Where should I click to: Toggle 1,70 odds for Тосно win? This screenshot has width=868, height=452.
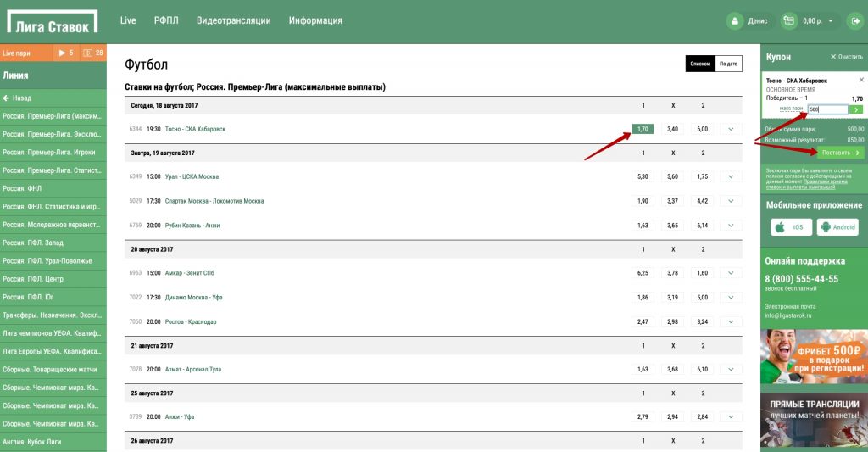(x=643, y=129)
